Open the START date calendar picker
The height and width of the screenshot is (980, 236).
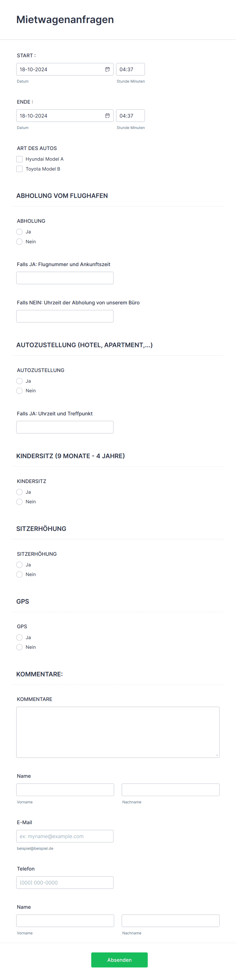pyautogui.click(x=108, y=69)
